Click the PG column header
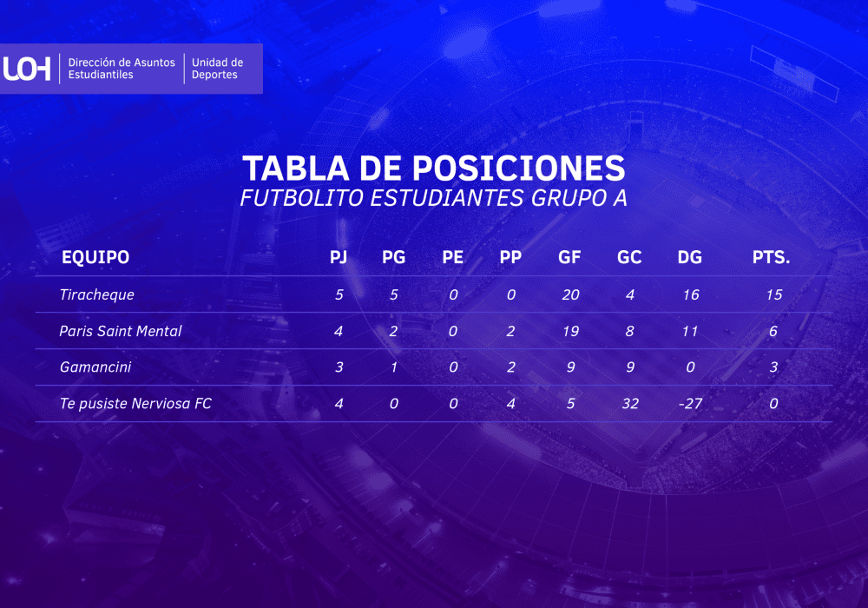This screenshot has height=608, width=868. coord(394,257)
